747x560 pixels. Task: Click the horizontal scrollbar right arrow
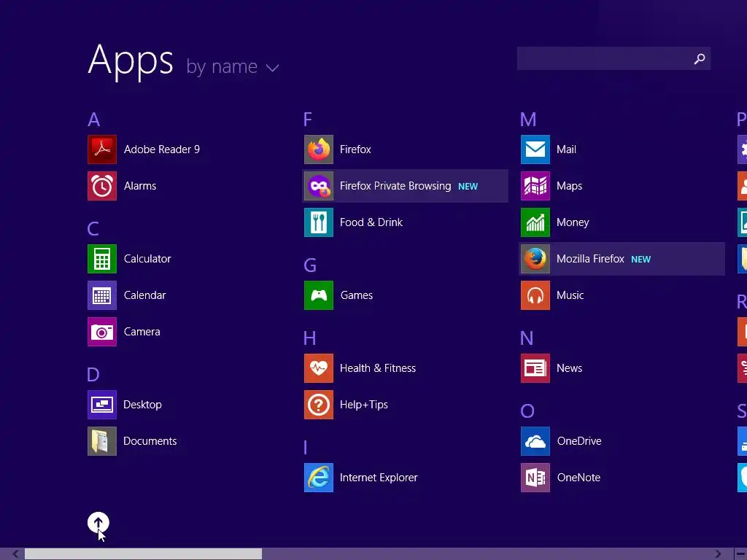coord(718,554)
